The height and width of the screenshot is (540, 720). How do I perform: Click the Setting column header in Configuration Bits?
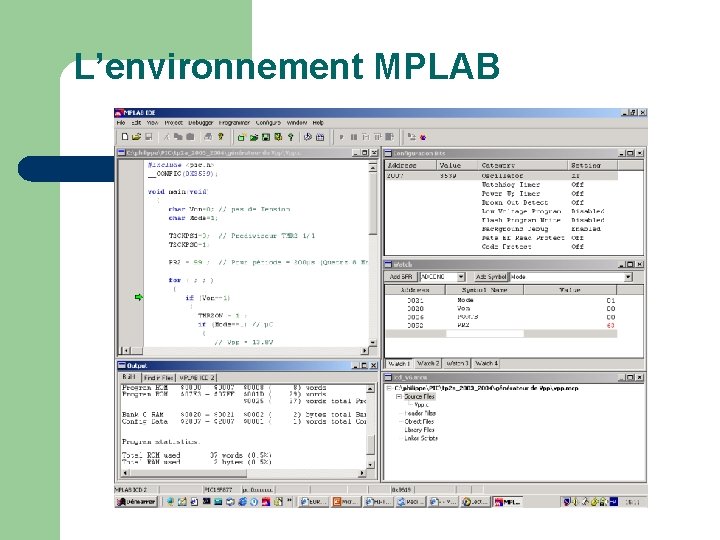tap(592, 165)
